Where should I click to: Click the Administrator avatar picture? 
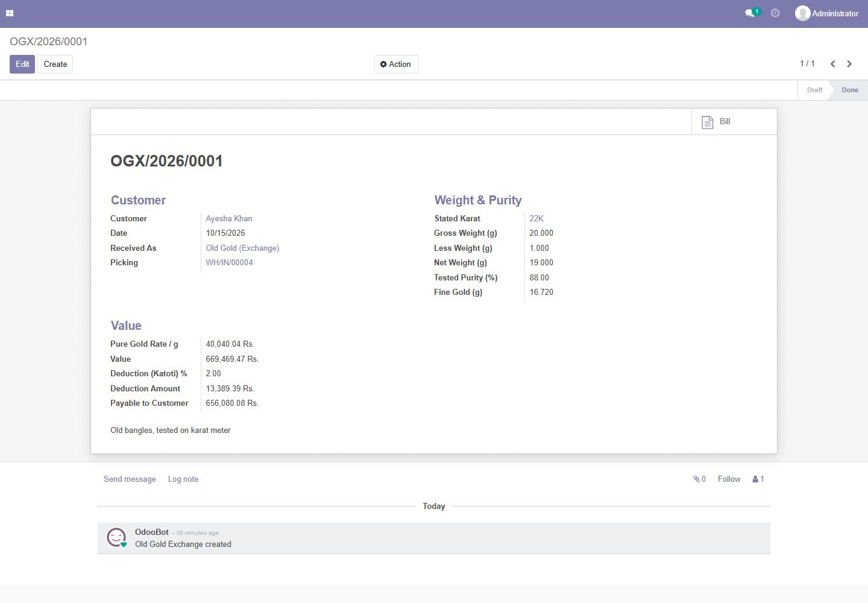tap(802, 13)
